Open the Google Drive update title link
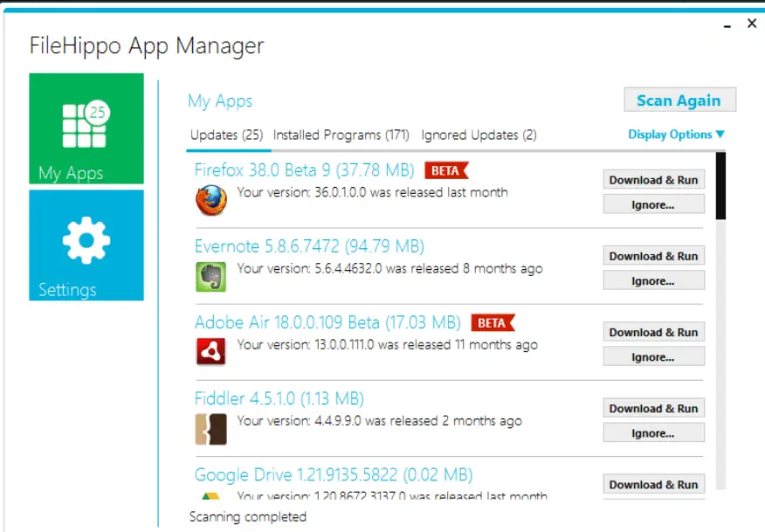This screenshot has height=532, width=765. [333, 475]
